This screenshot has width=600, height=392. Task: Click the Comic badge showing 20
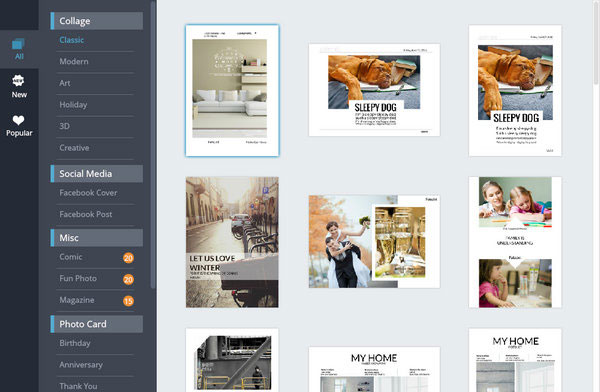[x=128, y=258]
